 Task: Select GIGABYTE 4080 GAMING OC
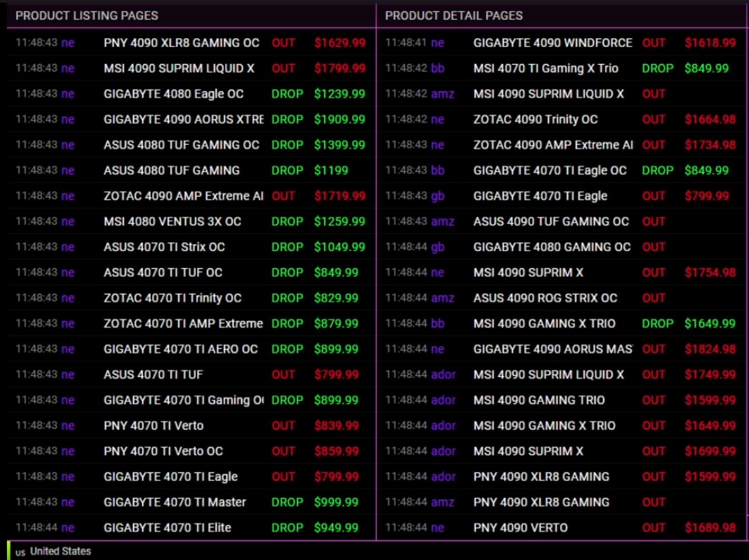coord(552,247)
